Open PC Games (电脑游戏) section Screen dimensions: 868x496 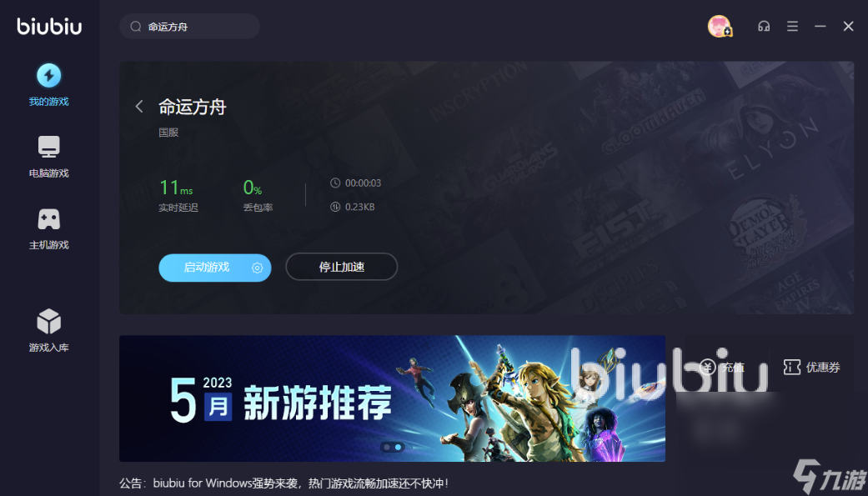(48, 157)
